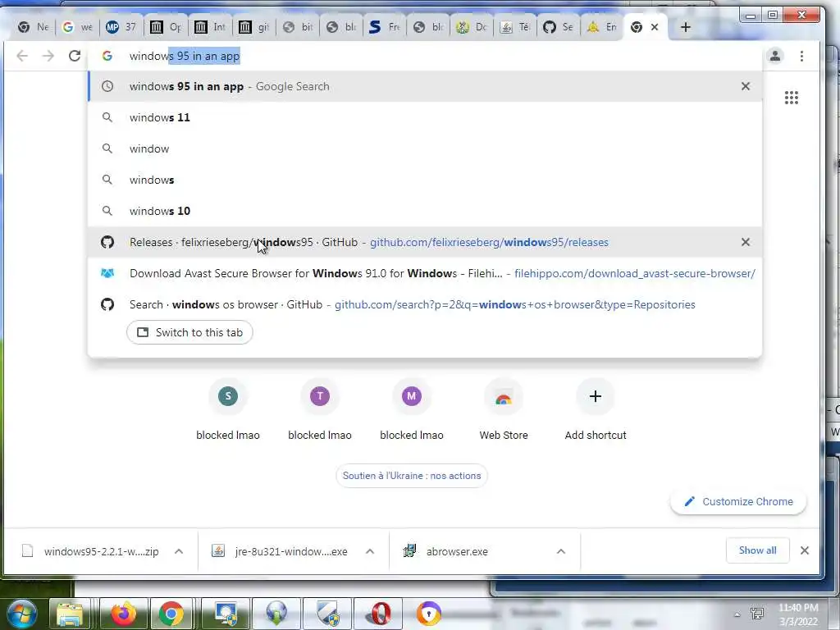
Task: Expand options for the abrowser.exe download
Action: (561, 551)
